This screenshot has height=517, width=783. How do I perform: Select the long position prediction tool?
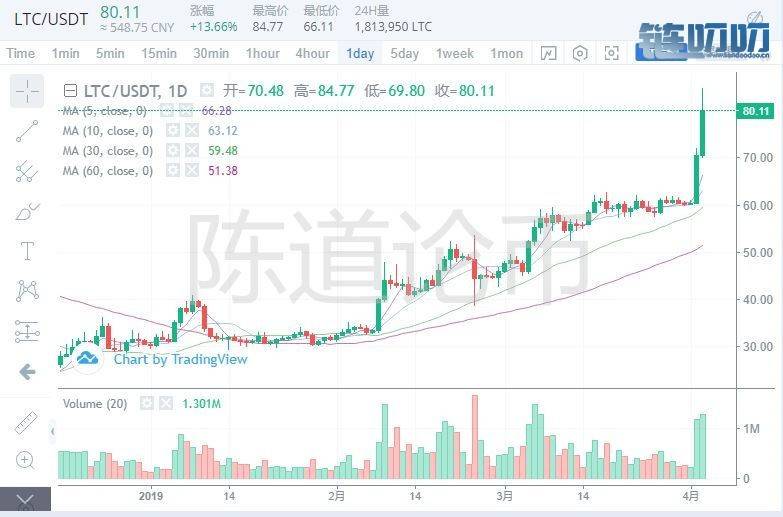tap(27, 331)
